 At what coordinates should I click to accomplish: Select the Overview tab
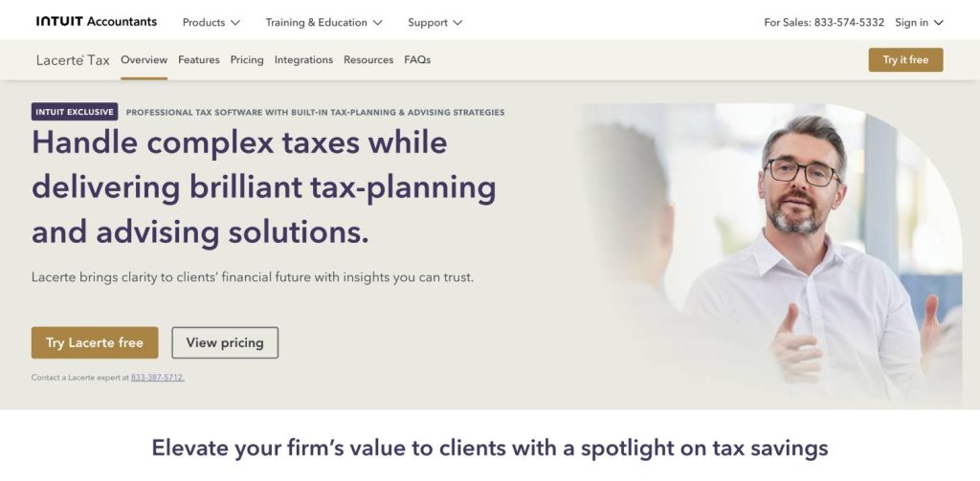pos(144,59)
